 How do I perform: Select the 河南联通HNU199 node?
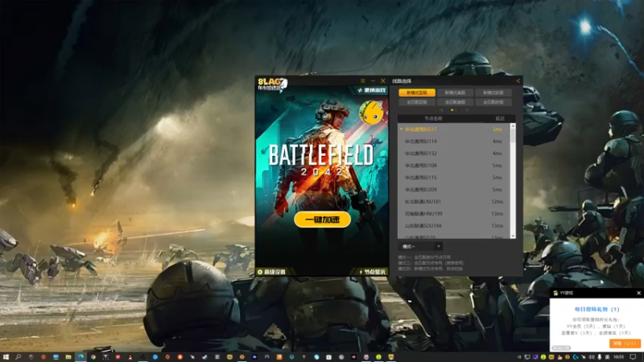pos(454,214)
